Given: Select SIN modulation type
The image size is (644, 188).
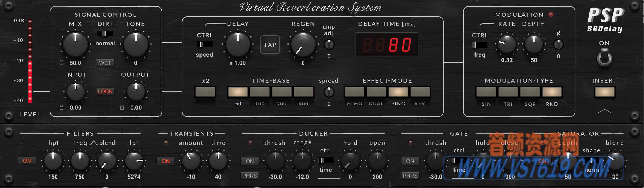Looking at the screenshot, I should (486, 92).
